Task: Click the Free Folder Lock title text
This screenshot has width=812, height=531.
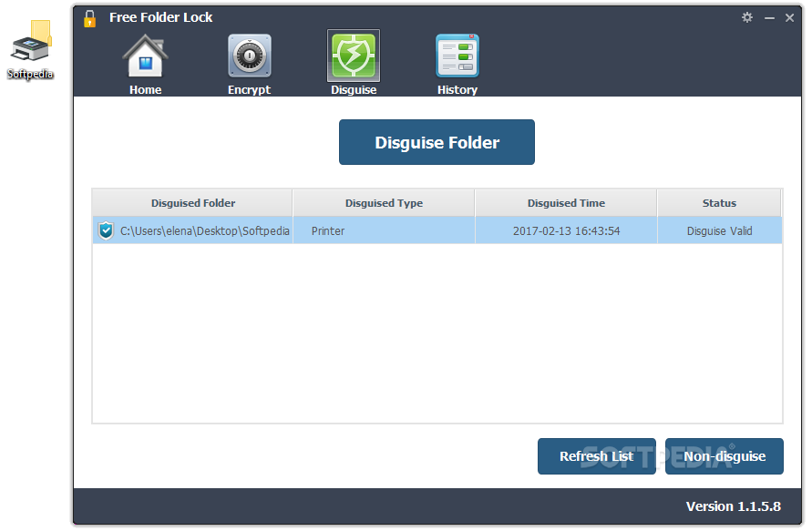Action: click(160, 17)
